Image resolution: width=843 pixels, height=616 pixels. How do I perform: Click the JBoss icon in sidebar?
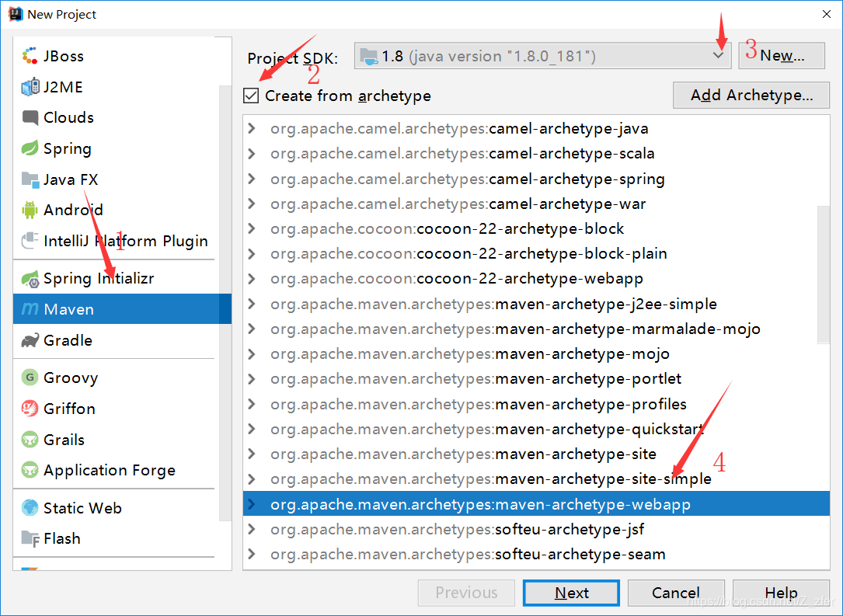point(30,56)
